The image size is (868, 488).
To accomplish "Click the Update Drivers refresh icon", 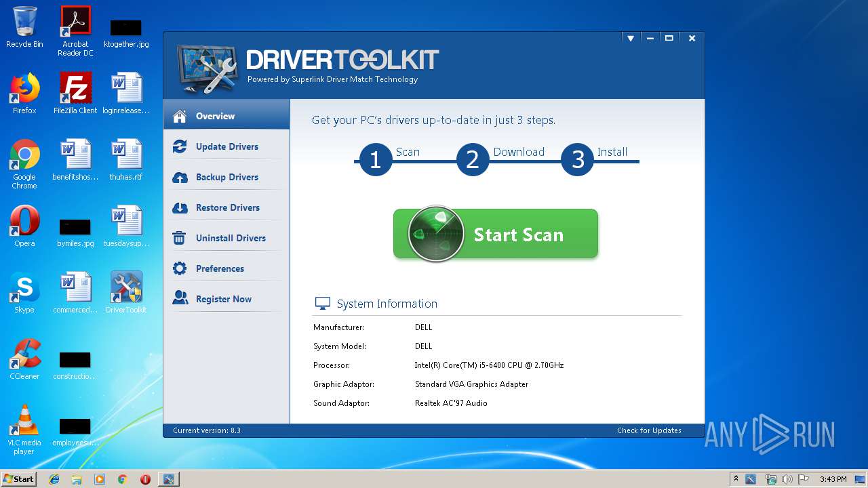I will (180, 146).
